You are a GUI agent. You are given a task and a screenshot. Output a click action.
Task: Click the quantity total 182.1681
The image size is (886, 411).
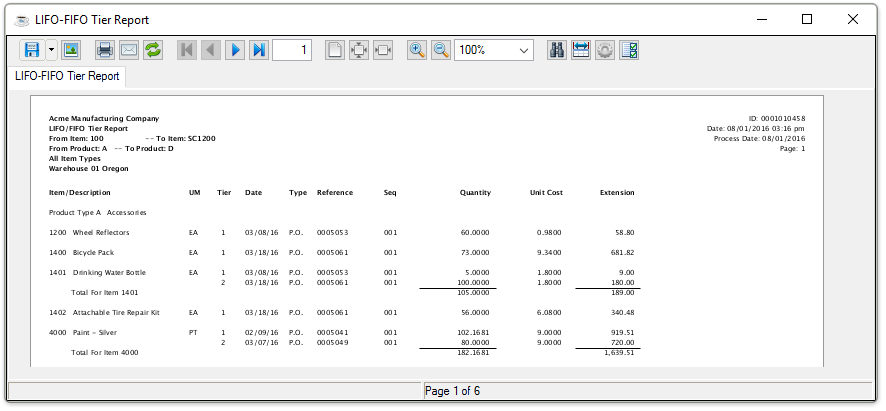474,353
